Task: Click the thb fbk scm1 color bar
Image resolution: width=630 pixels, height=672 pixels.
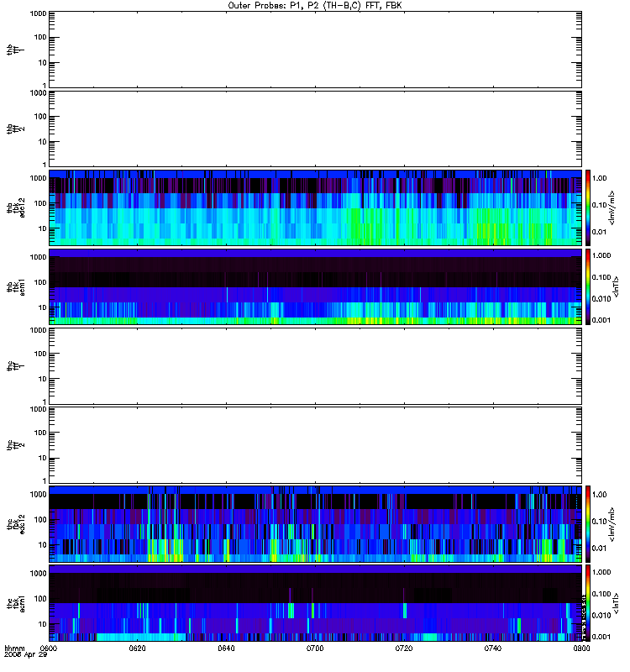Action: click(x=588, y=286)
